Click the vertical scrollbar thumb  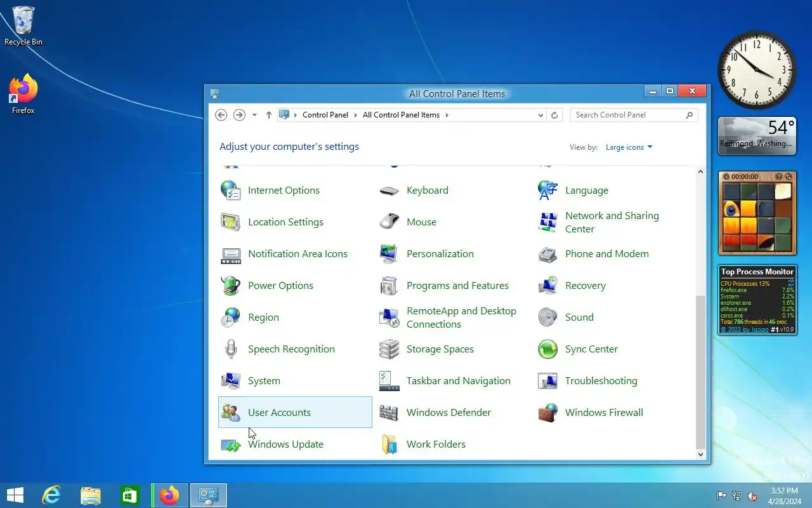tap(700, 371)
